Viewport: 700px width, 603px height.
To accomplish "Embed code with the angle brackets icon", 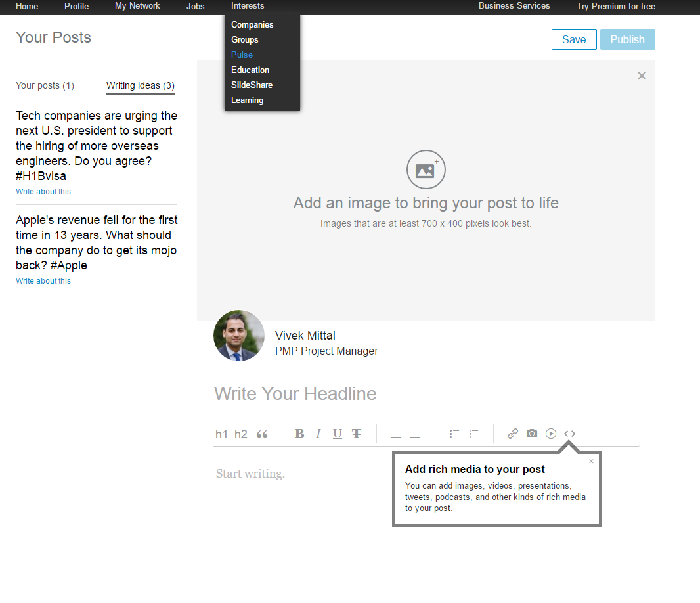I will (569, 434).
